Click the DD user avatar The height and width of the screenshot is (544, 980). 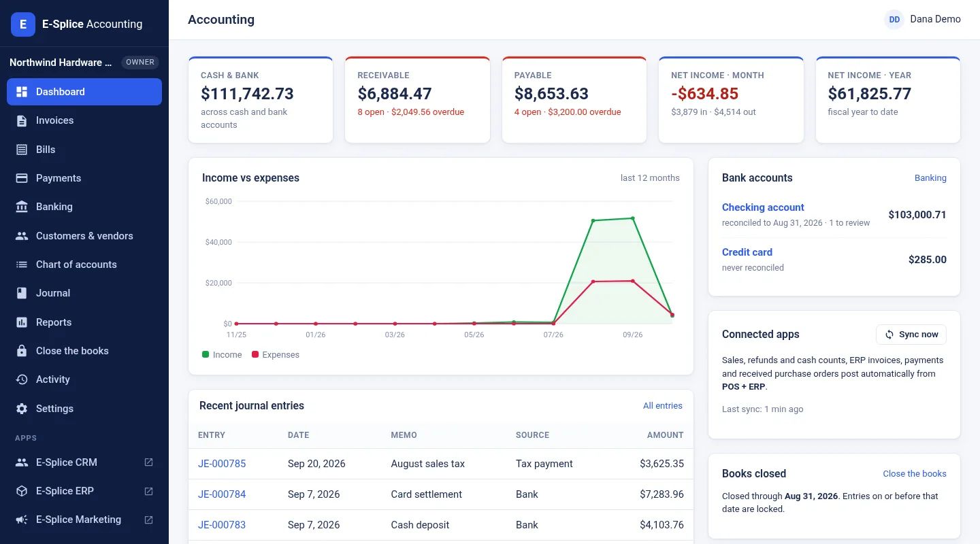click(x=894, y=20)
